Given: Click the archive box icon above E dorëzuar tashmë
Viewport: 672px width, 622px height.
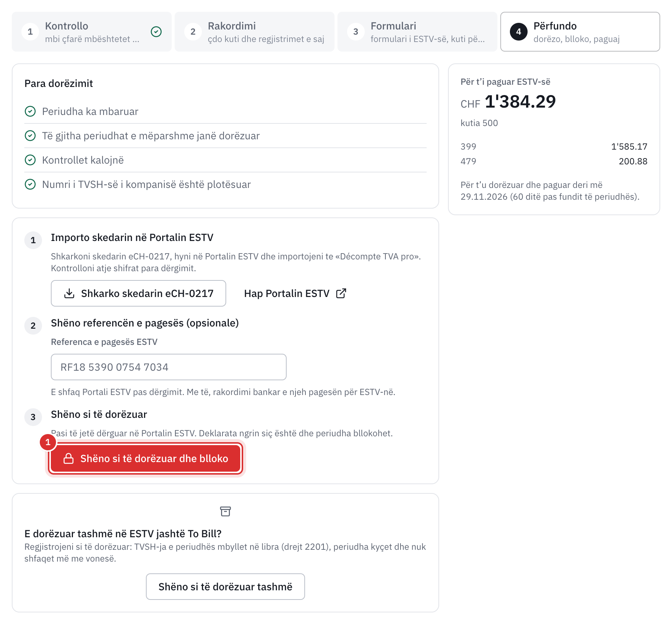Looking at the screenshot, I should click(x=225, y=511).
